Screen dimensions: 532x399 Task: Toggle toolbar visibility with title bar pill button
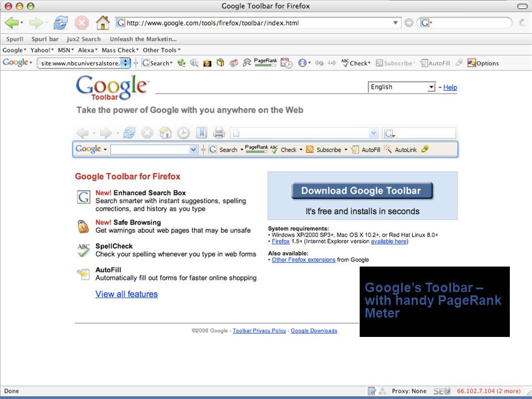(x=522, y=6)
